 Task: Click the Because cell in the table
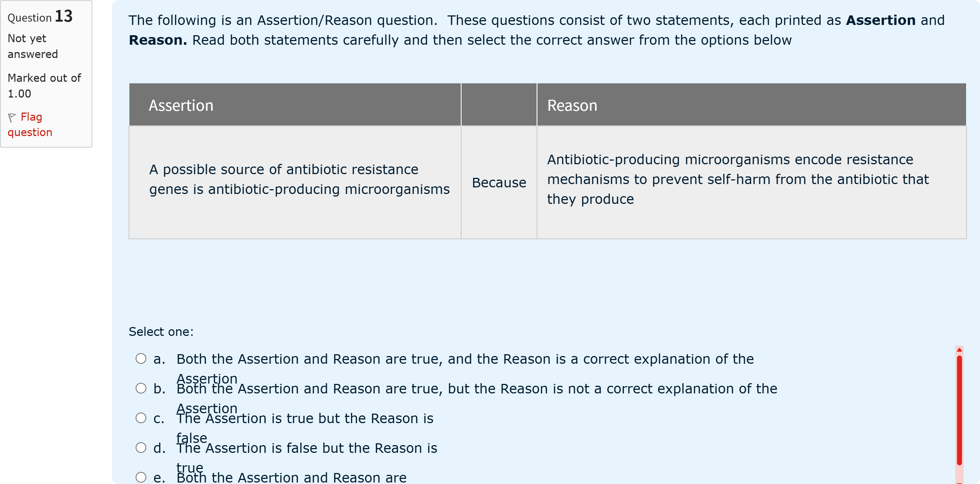click(x=499, y=182)
